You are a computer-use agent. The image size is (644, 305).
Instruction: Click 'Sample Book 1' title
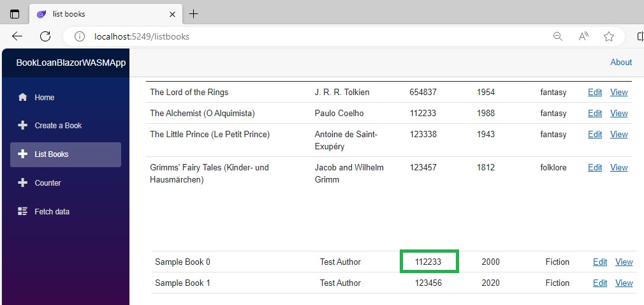tap(182, 283)
